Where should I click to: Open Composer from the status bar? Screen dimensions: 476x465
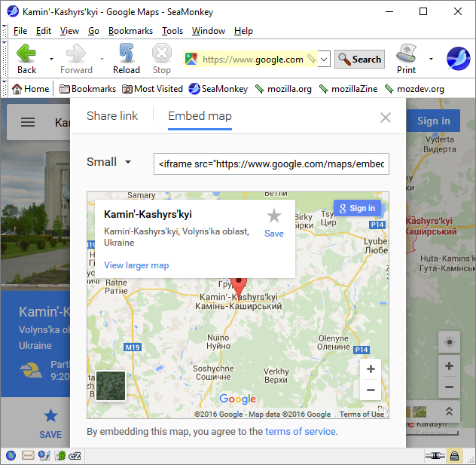coord(44,456)
